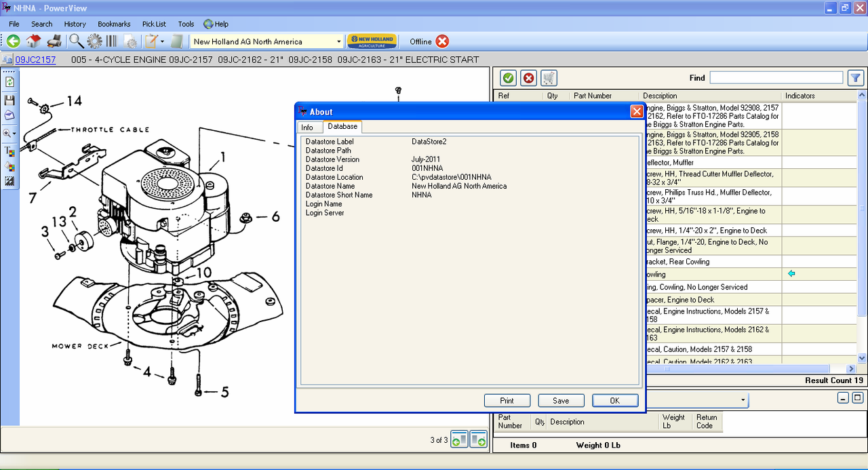Close the About dialog with red X
Image resolution: width=868 pixels, height=470 pixels.
(x=637, y=111)
